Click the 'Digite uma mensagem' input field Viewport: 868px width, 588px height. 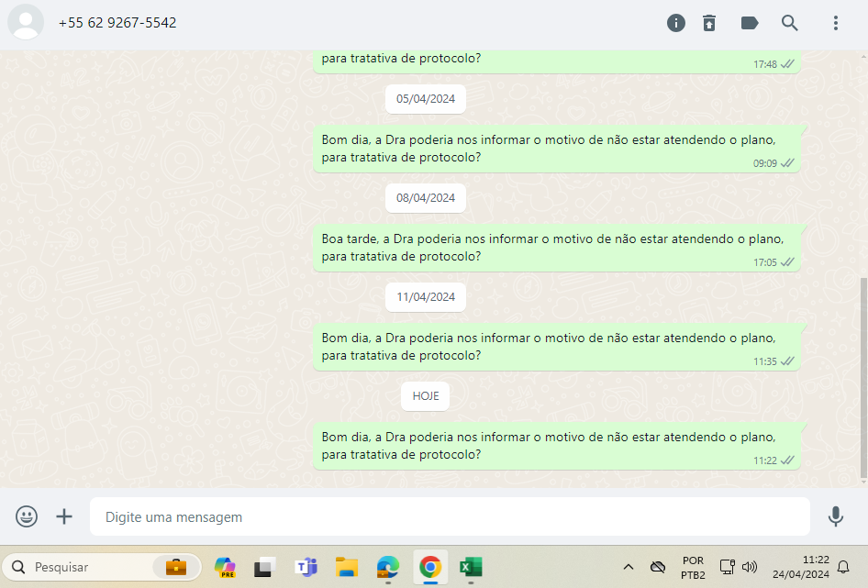pos(450,516)
